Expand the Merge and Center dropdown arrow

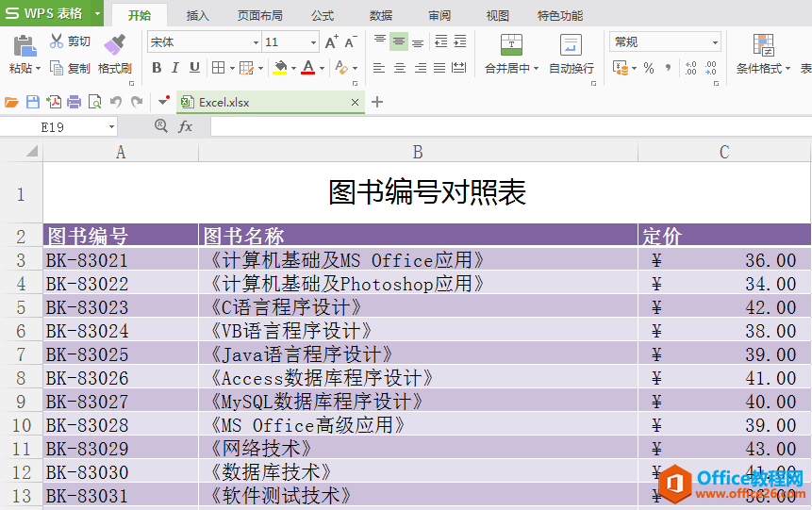point(536,68)
